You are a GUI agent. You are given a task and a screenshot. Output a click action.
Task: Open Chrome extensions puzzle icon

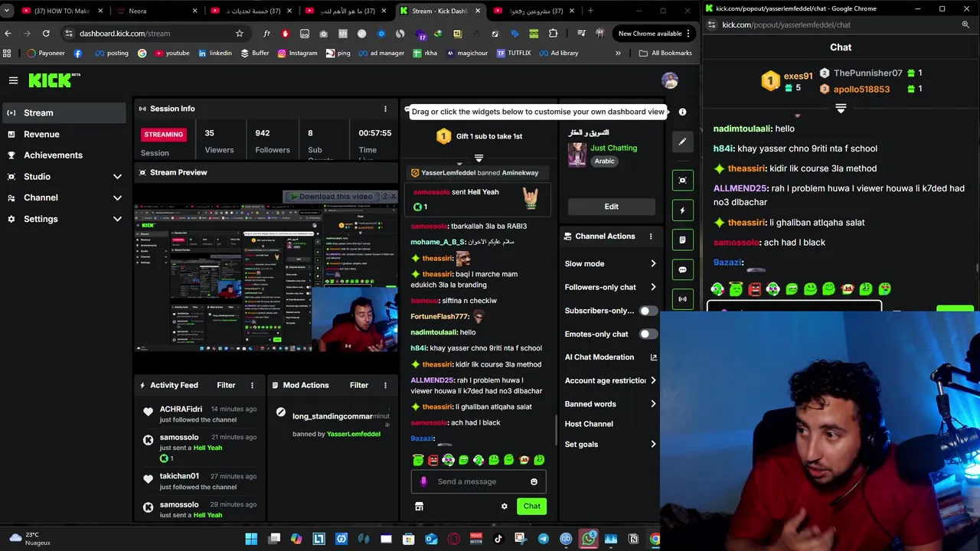(x=553, y=34)
